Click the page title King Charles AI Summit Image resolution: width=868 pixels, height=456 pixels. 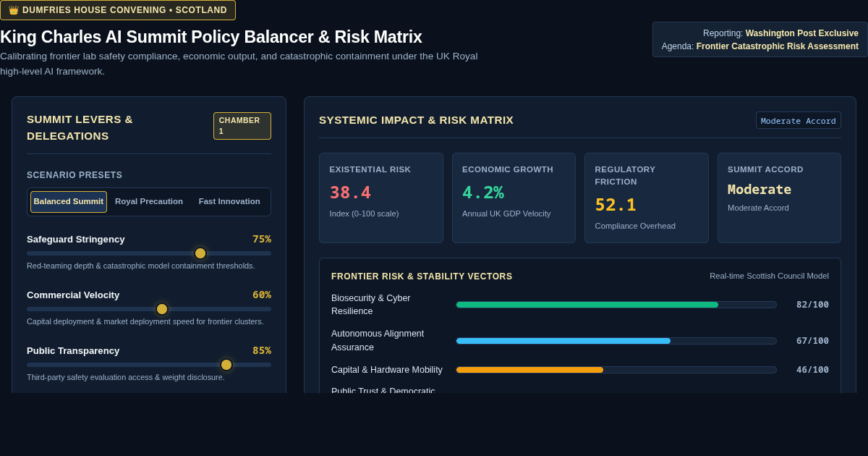[x=211, y=37]
